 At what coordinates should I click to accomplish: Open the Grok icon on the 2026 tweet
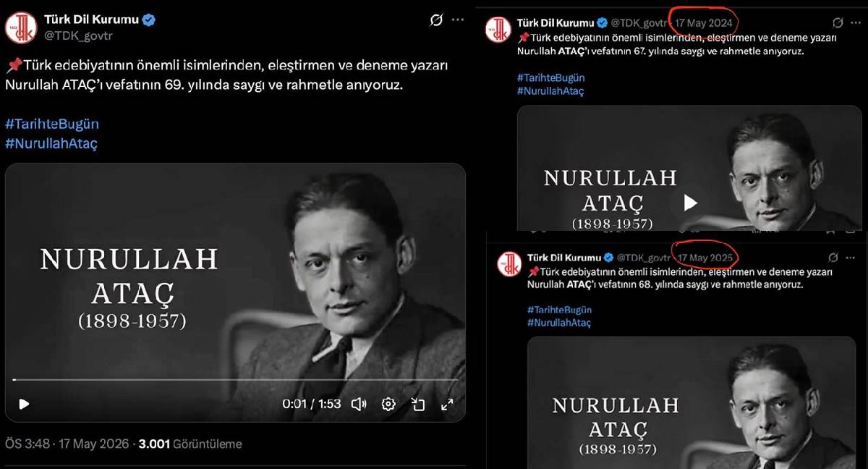click(436, 20)
